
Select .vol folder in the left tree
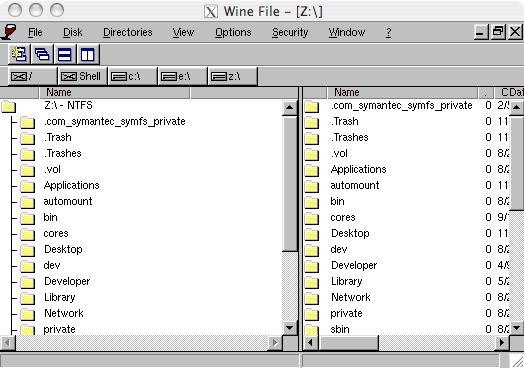[x=52, y=169]
